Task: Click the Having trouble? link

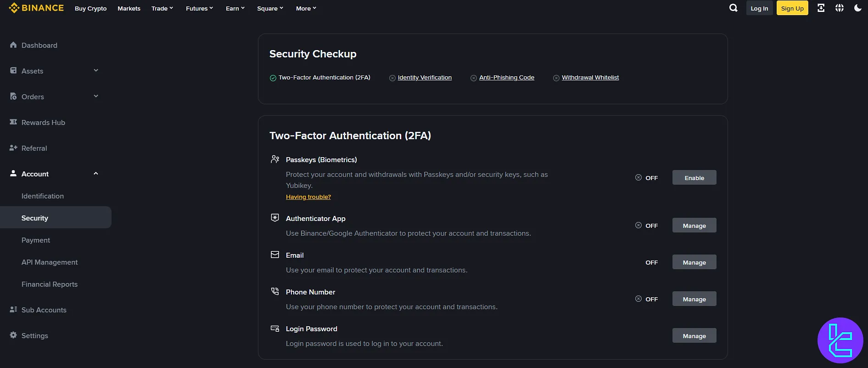Action: click(x=308, y=197)
